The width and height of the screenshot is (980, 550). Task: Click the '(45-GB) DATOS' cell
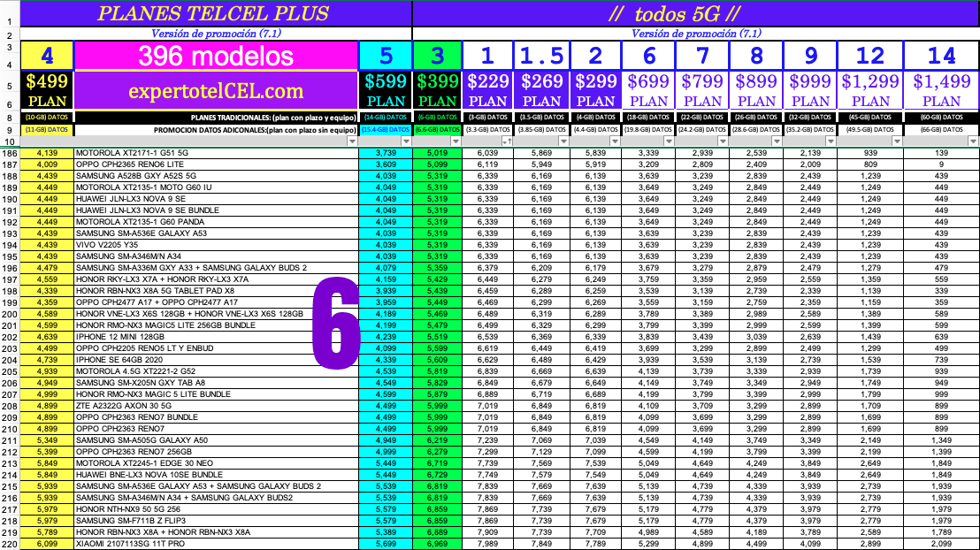click(x=870, y=117)
